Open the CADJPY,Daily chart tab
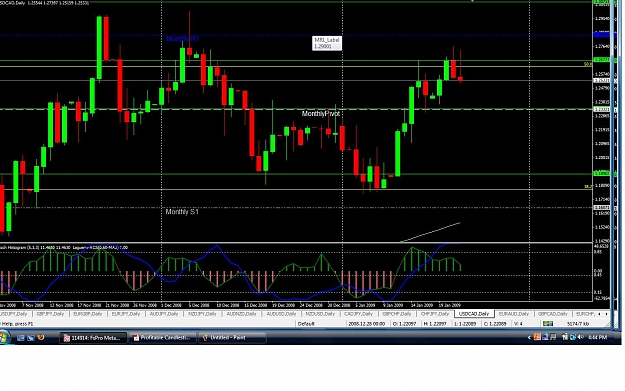The width and height of the screenshot is (625, 391). coord(358,314)
